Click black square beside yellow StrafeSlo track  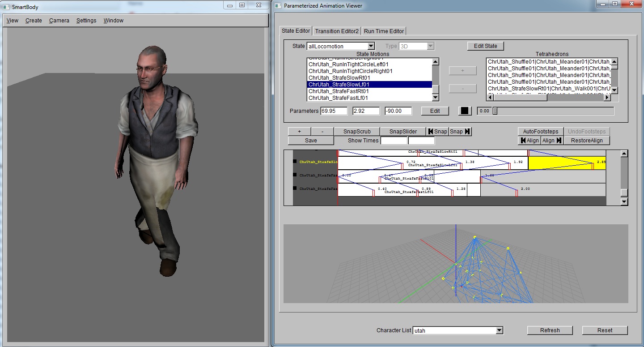[295, 161]
